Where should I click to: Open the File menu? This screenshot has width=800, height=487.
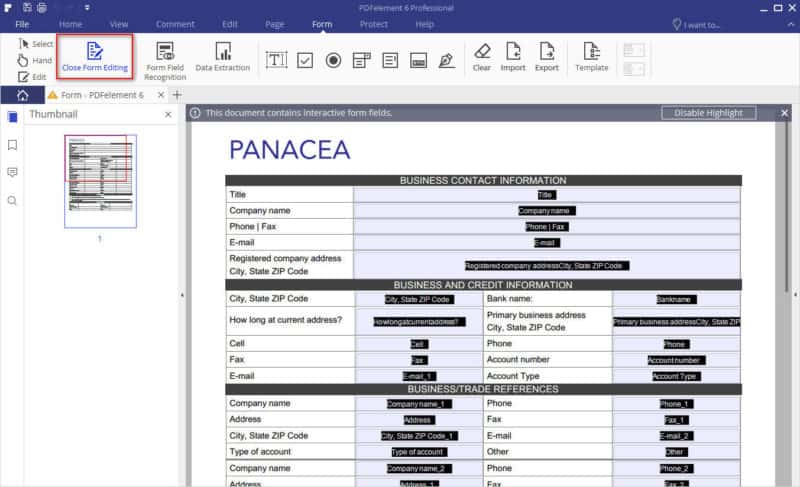22,24
